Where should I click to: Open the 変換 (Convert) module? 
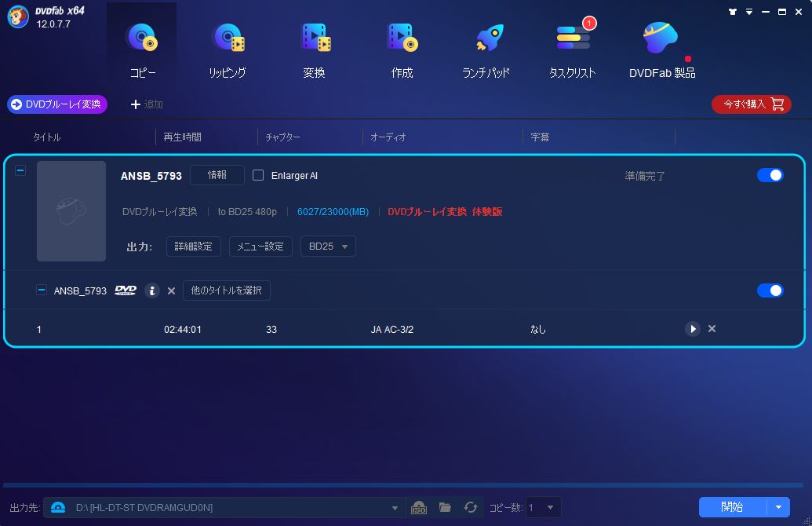[315, 51]
